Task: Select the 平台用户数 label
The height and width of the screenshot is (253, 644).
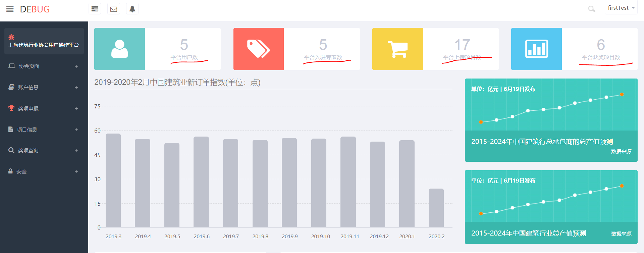Action: click(x=184, y=57)
